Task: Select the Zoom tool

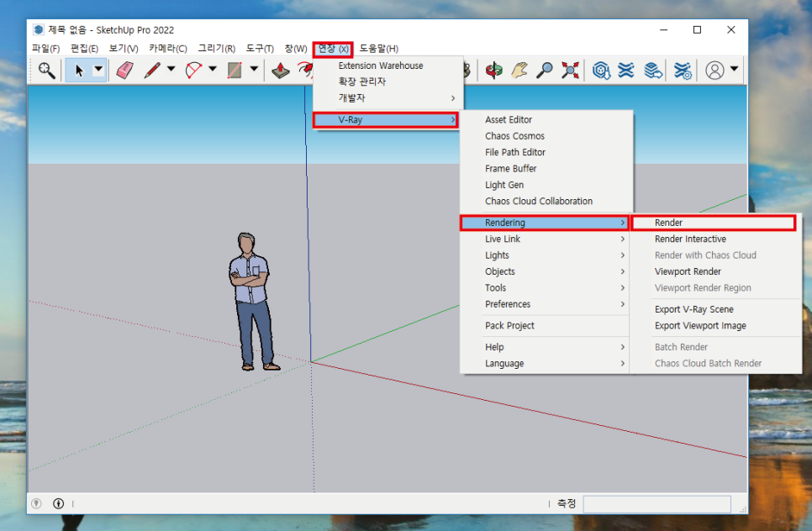Action: [x=544, y=70]
